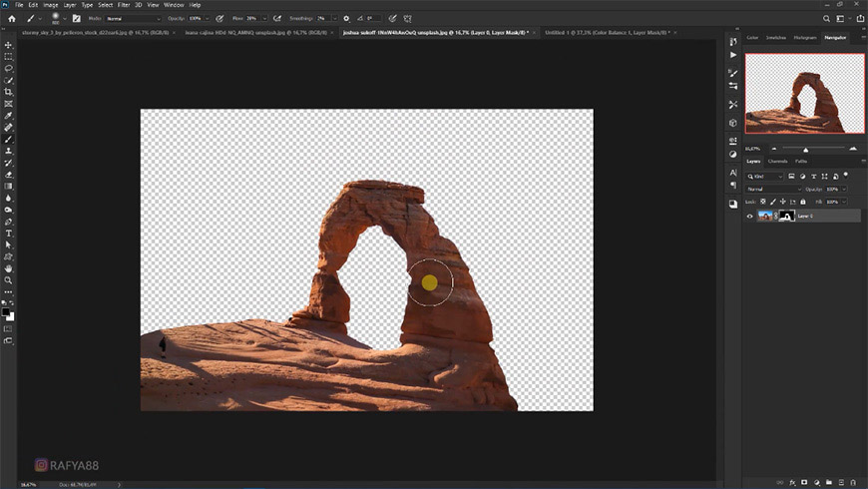Select the Blur tool
This screenshot has width=868, height=489.
pyautogui.click(x=8, y=198)
